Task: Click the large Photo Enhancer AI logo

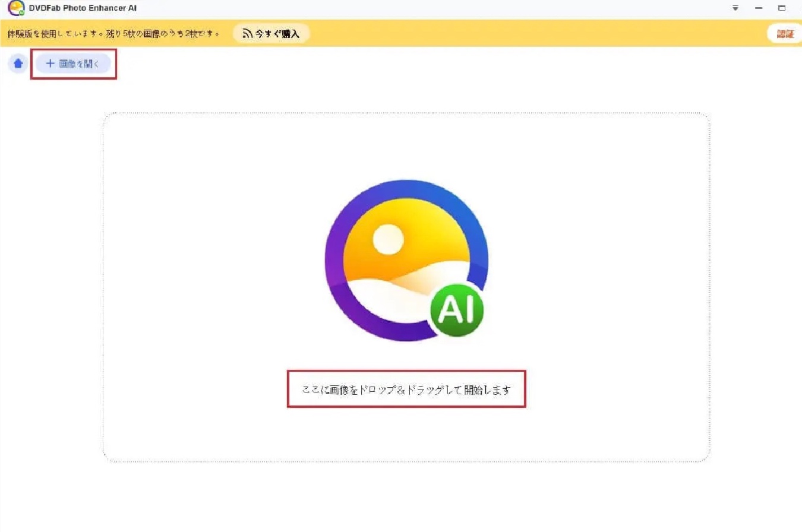Action: tap(407, 261)
